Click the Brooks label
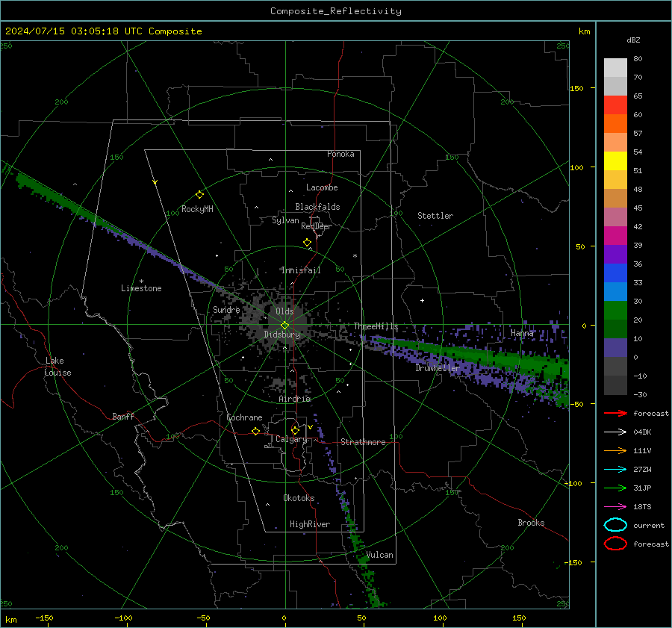 [x=531, y=523]
